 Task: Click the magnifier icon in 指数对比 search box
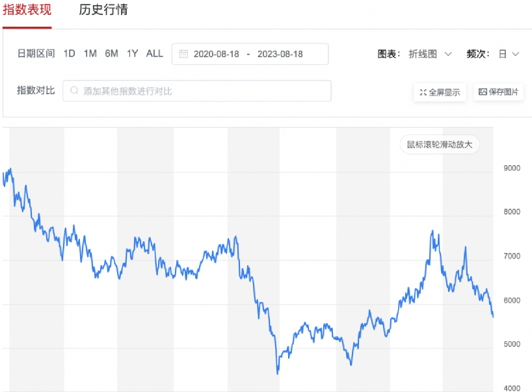(73, 90)
